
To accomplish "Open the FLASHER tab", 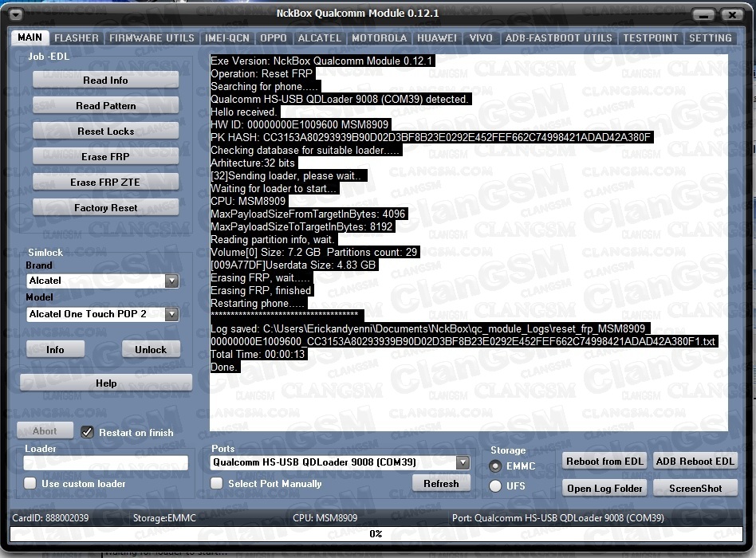I will (x=77, y=38).
